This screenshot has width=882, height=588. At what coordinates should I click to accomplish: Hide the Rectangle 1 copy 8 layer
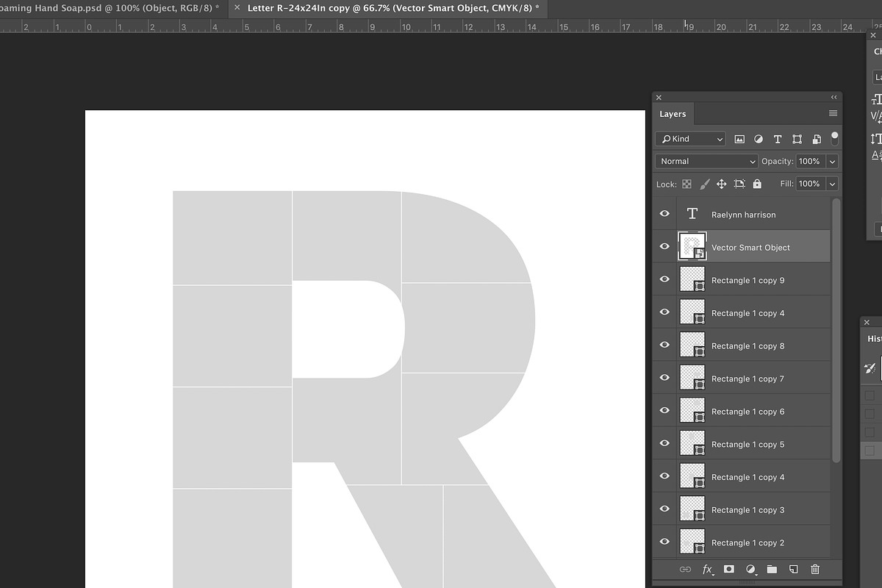[x=664, y=345]
